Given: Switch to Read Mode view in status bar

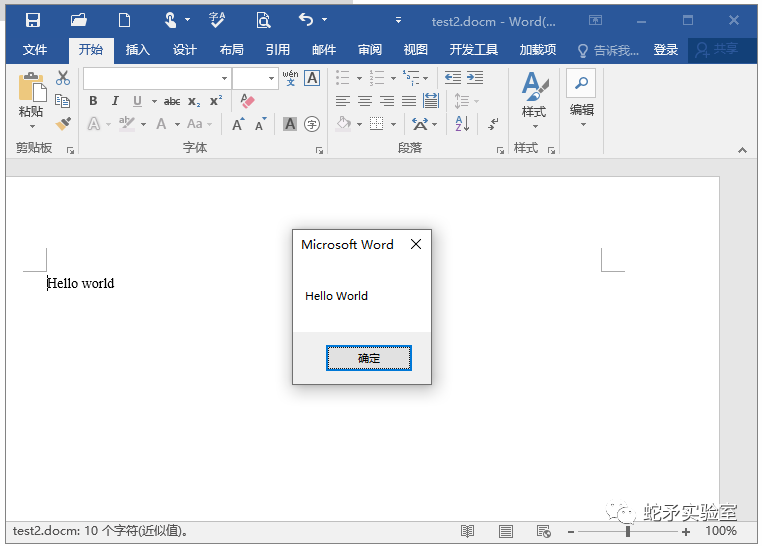Looking at the screenshot, I should [467, 531].
